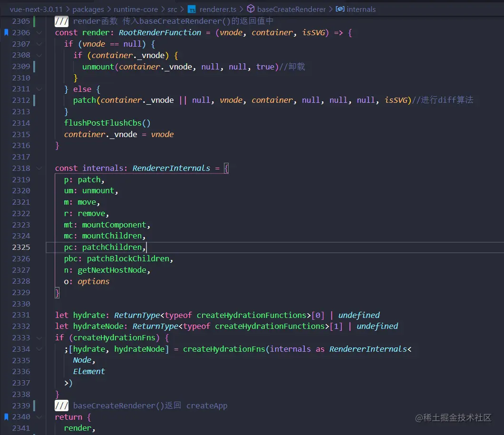
Task: Click mountComponent on line 2323
Action: tap(114, 225)
